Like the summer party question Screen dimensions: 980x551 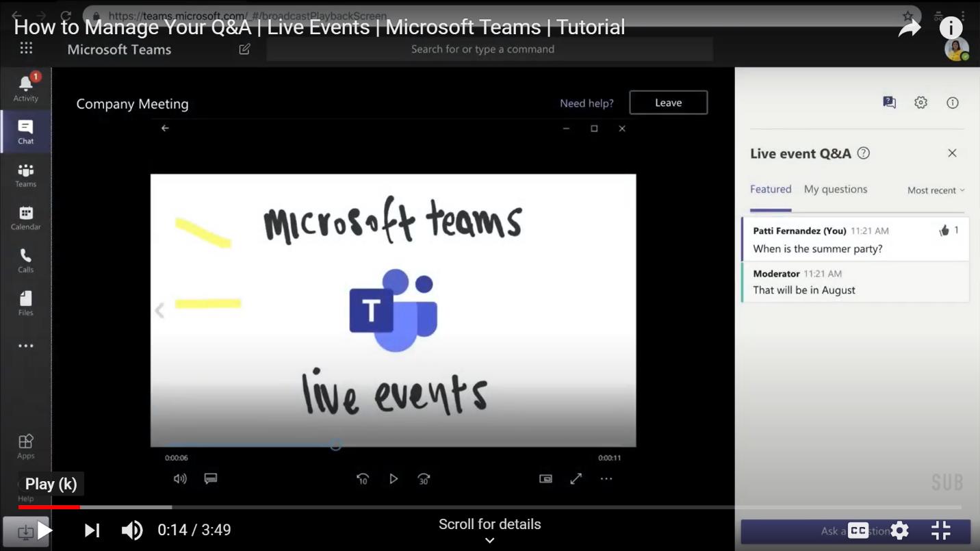click(x=944, y=231)
